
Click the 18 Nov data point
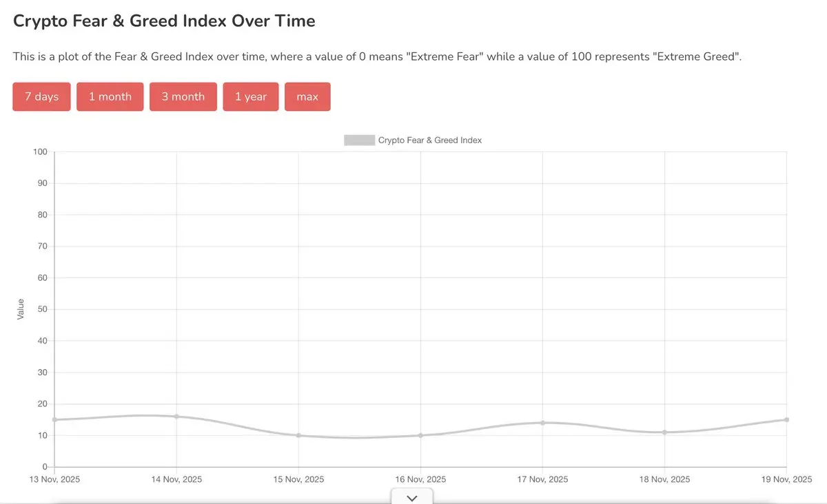point(664,432)
